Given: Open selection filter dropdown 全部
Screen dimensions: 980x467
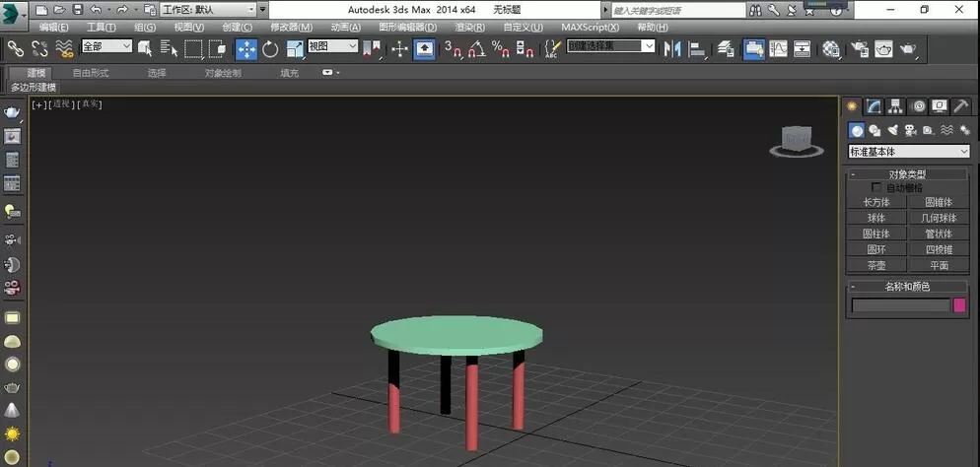Looking at the screenshot, I should 106,46.
